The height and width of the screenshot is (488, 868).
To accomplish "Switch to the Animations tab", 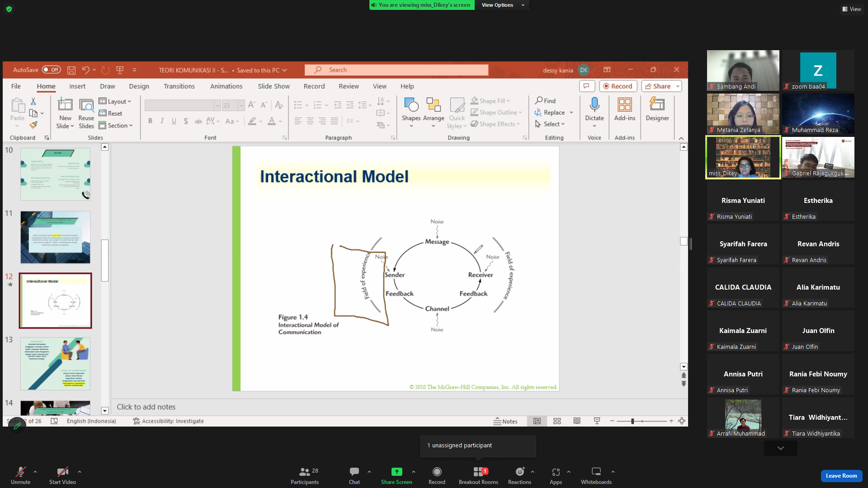I will 226,86.
